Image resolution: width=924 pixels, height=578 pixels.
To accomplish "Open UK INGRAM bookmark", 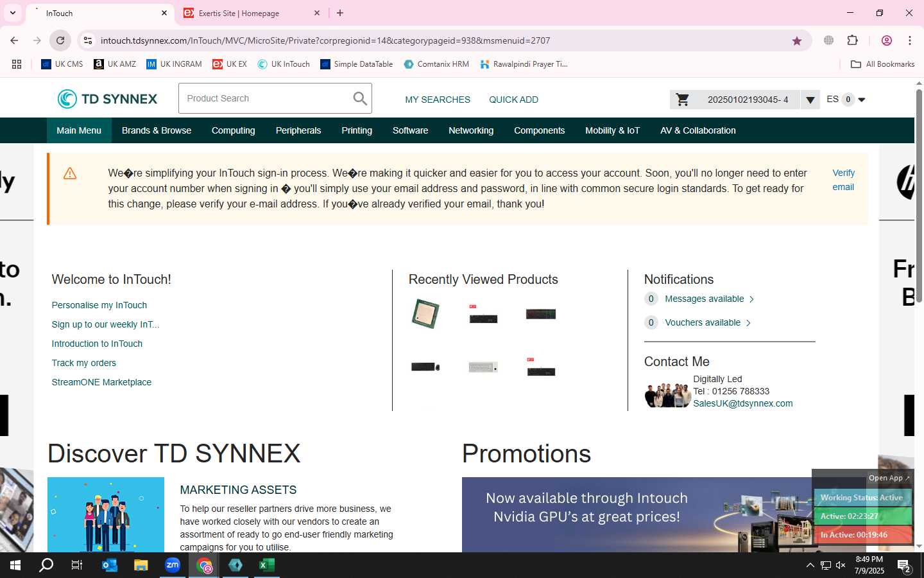I will click(x=174, y=64).
